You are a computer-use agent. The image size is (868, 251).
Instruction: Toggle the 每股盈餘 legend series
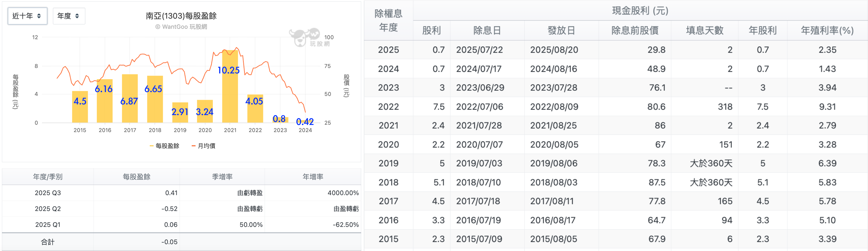point(165,146)
